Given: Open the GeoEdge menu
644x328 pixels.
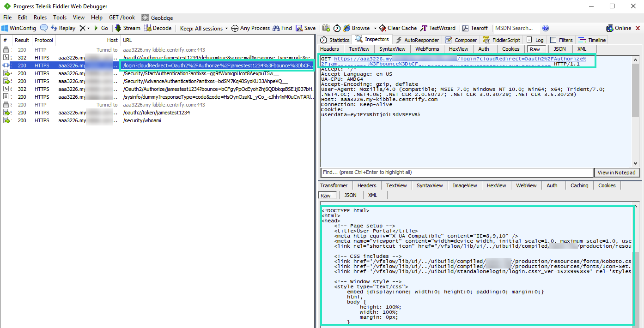Looking at the screenshot, I should [157, 18].
